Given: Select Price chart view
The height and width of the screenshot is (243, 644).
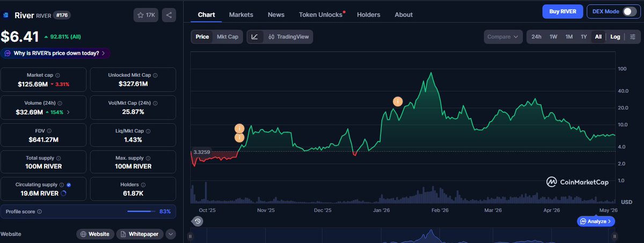Looking at the screenshot, I should [202, 36].
